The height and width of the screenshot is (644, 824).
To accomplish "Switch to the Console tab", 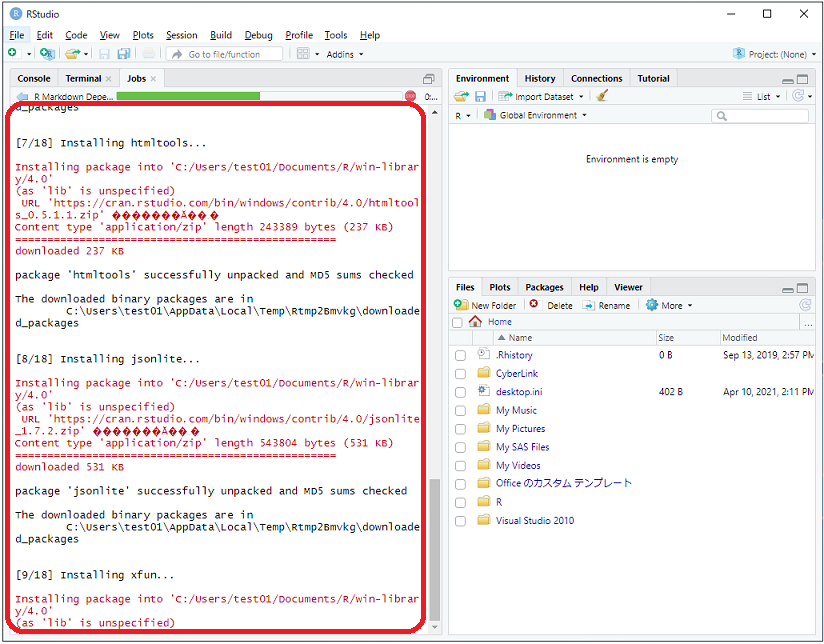I will pos(34,78).
